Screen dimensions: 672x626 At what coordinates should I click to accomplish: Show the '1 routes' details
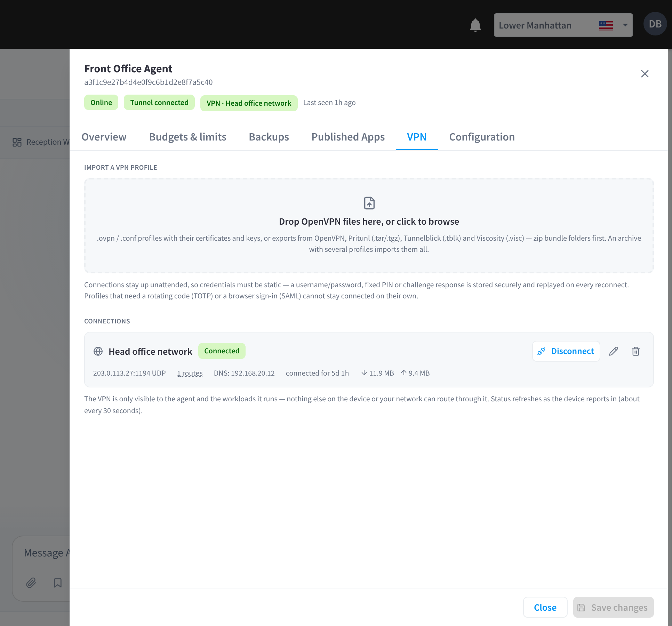[190, 373]
